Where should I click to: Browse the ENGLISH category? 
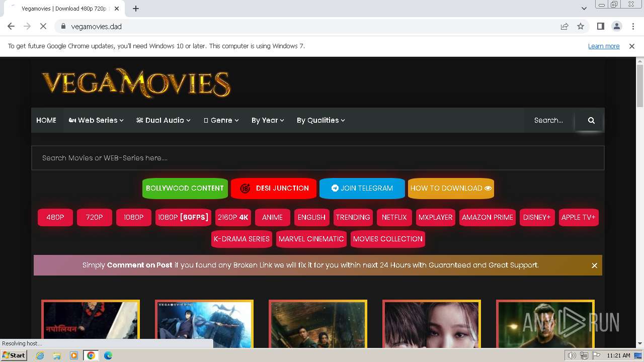[x=312, y=217]
